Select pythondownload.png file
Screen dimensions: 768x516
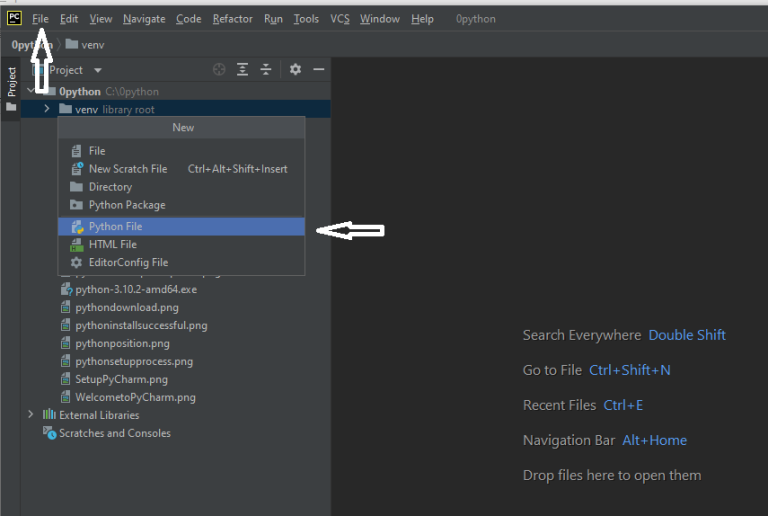tap(127, 307)
